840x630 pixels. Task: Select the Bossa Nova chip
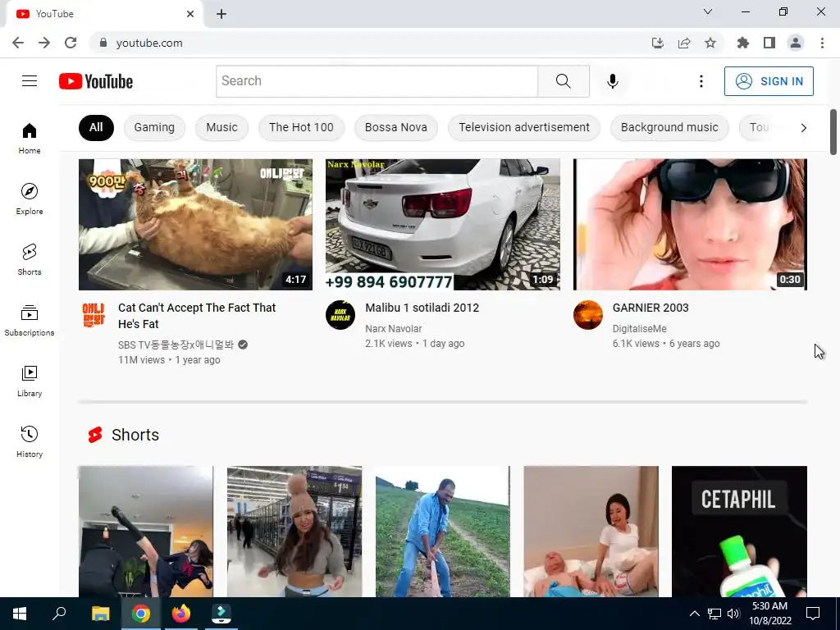[x=396, y=127]
